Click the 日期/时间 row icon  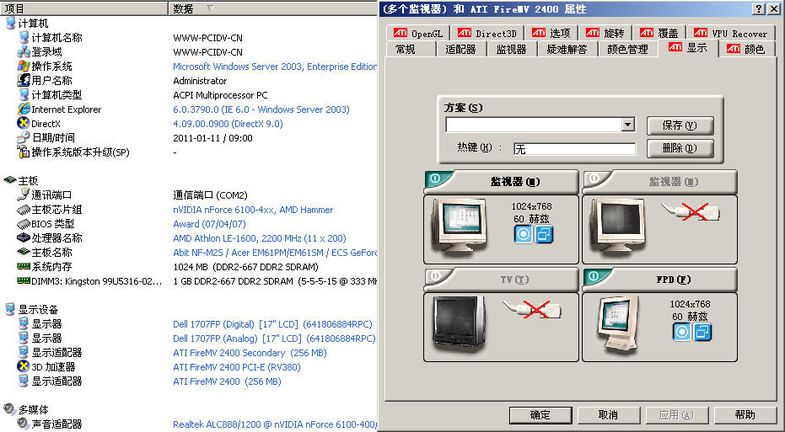[x=24, y=138]
